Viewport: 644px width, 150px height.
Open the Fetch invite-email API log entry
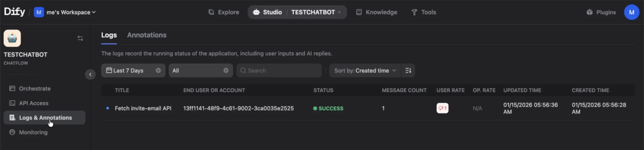click(143, 108)
